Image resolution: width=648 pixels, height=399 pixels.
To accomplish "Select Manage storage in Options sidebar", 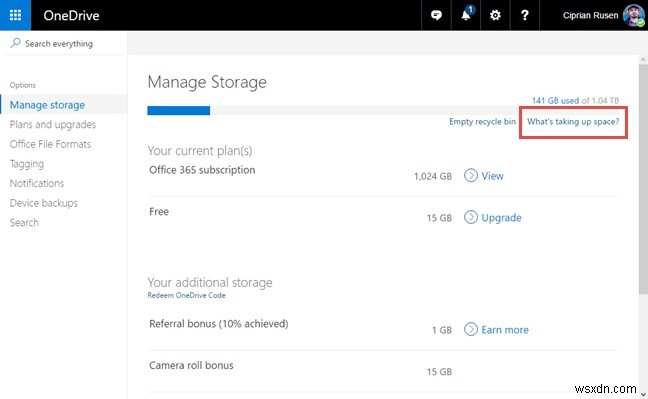I will click(x=47, y=105).
